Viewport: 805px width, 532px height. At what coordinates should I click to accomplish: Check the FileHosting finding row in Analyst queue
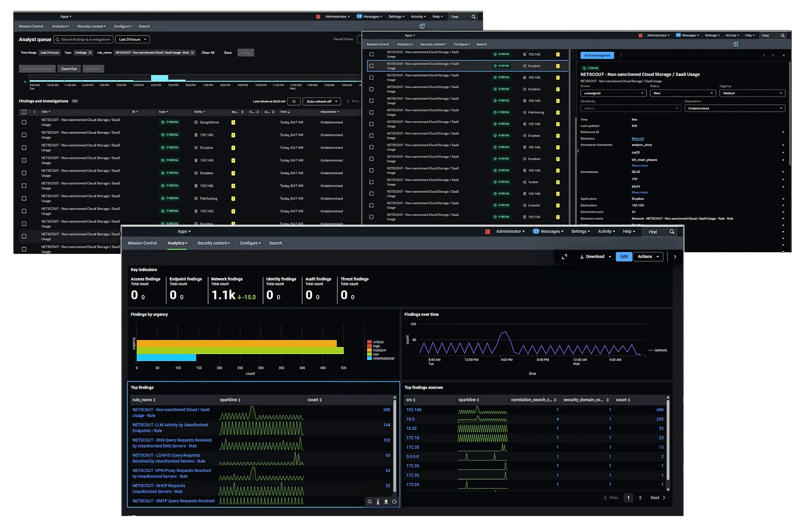click(x=24, y=198)
